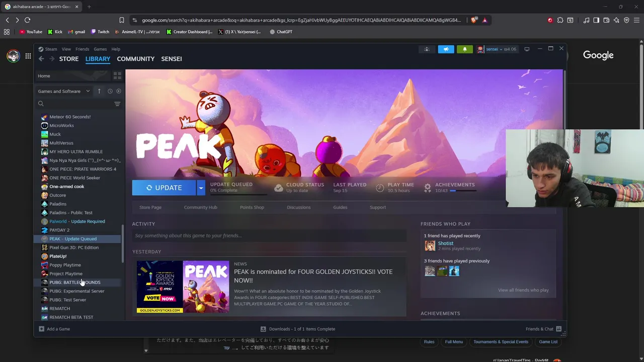Open PEAK Support page
Image resolution: width=644 pixels, height=362 pixels.
(378, 207)
